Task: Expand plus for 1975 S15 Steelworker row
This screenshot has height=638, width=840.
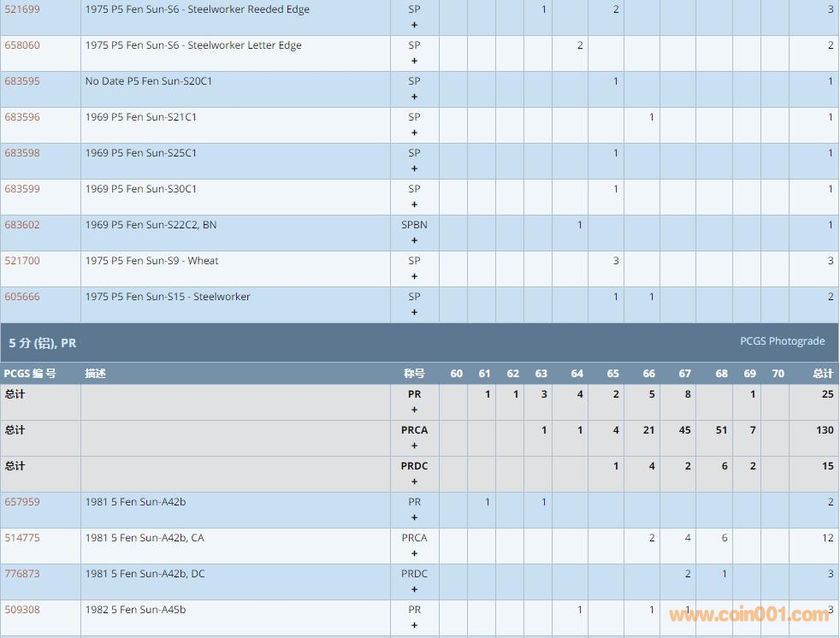Action: coord(415,312)
